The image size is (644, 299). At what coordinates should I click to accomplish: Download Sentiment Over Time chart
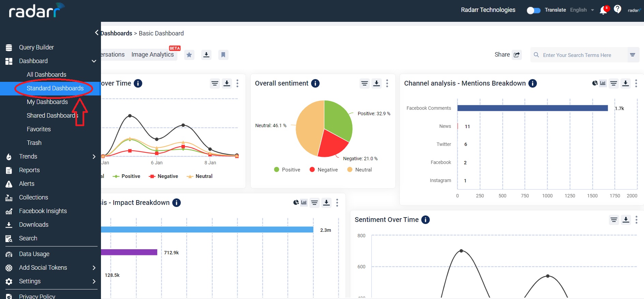pyautogui.click(x=626, y=220)
